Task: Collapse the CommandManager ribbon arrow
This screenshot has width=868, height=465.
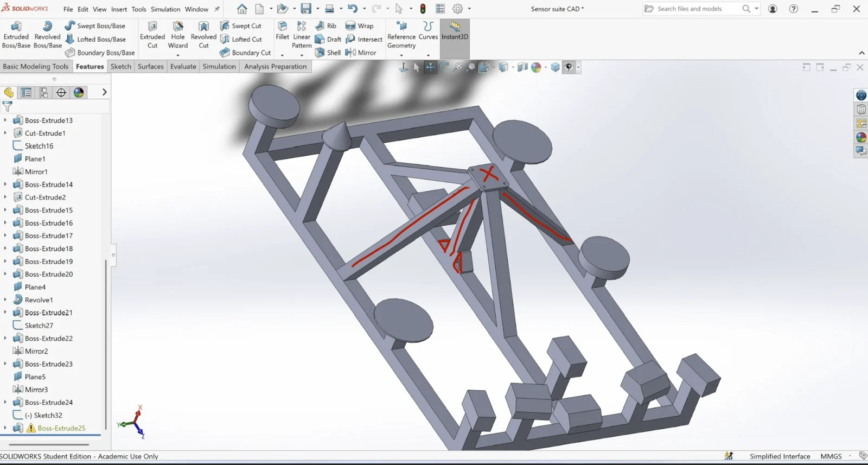Action: pyautogui.click(x=861, y=53)
